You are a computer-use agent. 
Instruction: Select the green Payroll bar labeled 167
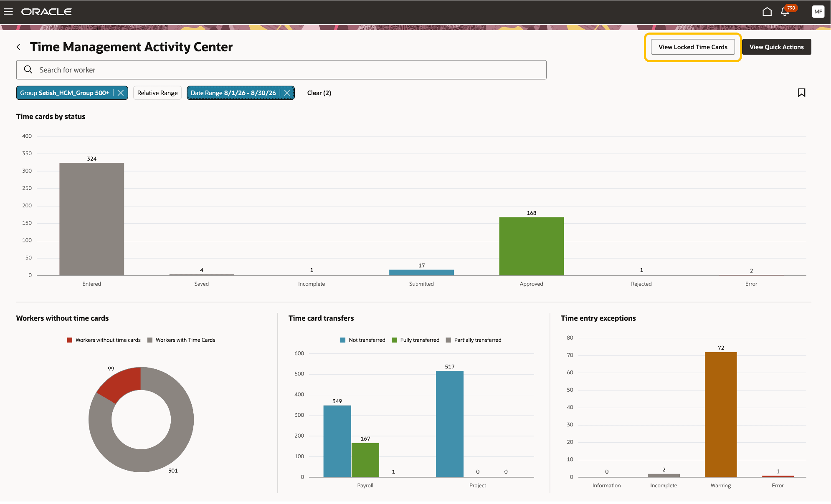coord(365,460)
